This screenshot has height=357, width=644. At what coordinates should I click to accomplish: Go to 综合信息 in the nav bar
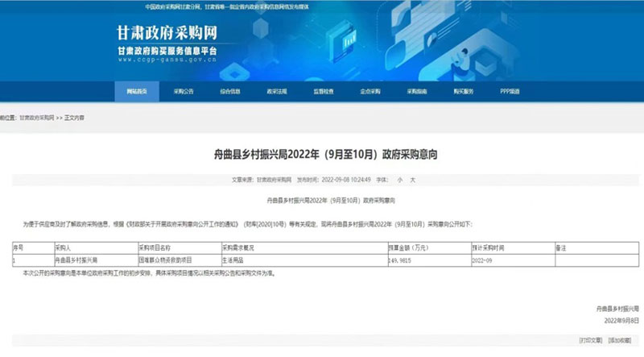pyautogui.click(x=230, y=92)
